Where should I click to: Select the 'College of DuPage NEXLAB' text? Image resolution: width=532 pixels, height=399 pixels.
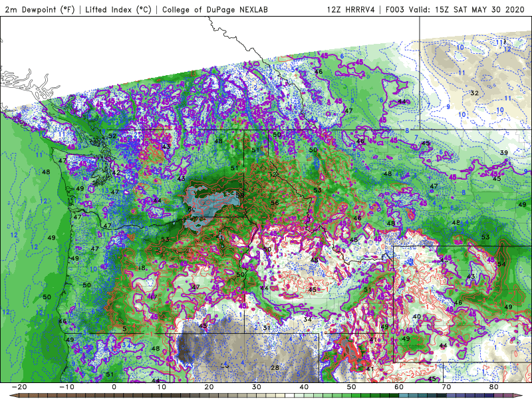[215, 9]
